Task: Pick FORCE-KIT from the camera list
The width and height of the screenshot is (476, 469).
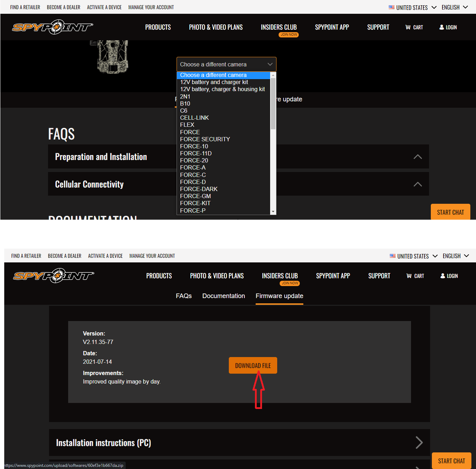Action: coord(223,203)
